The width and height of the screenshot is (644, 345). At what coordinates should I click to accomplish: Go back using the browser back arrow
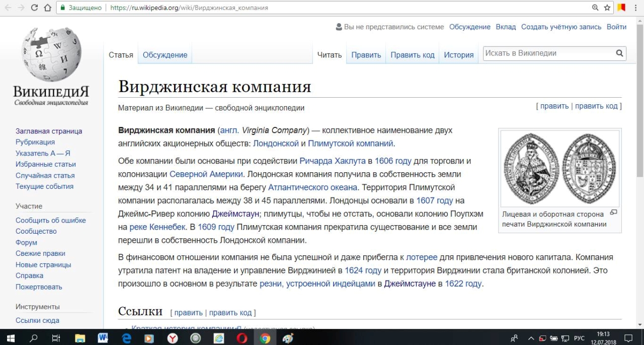click(9, 8)
